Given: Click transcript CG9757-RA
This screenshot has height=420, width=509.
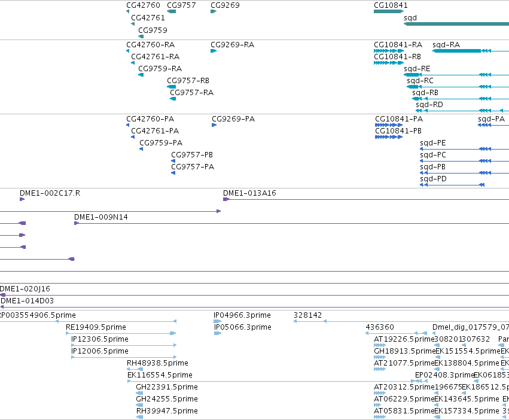Looking at the screenshot, I should tap(191, 93).
